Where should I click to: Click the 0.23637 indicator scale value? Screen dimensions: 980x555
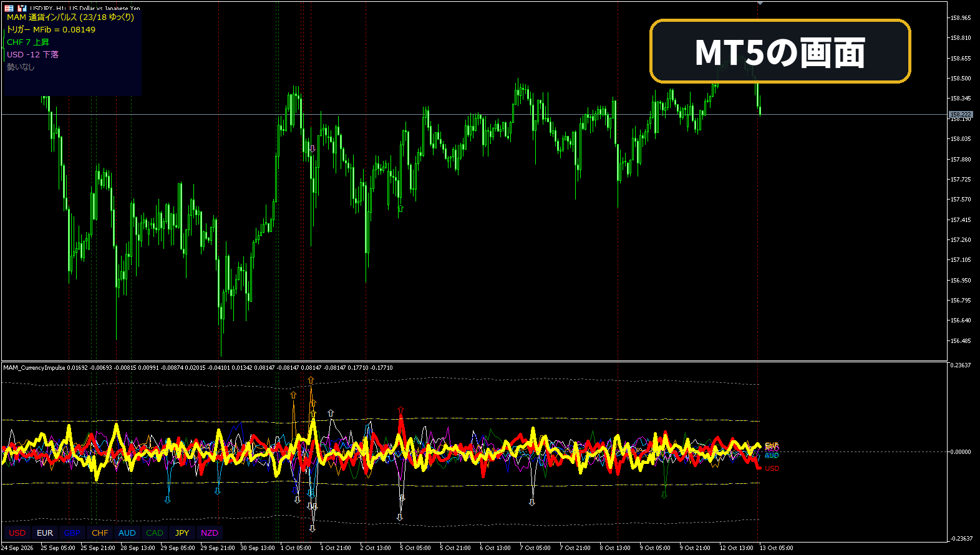(961, 365)
